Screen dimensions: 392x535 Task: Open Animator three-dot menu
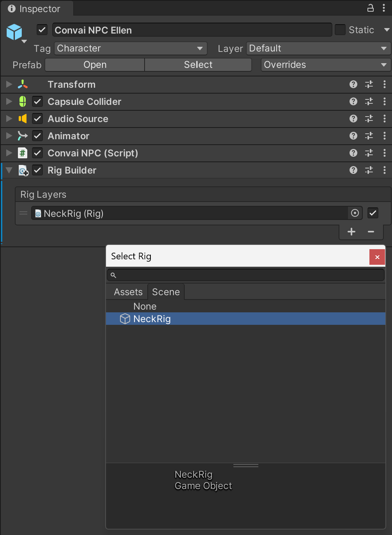coord(385,136)
